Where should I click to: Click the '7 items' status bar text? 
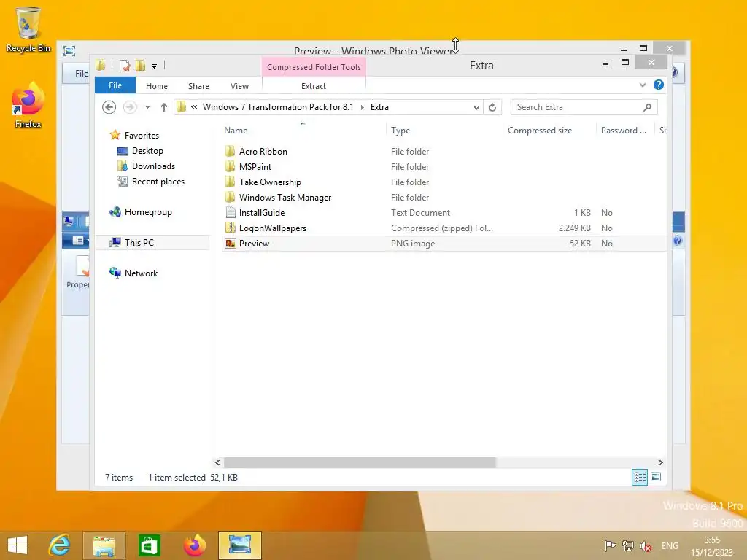point(119,478)
